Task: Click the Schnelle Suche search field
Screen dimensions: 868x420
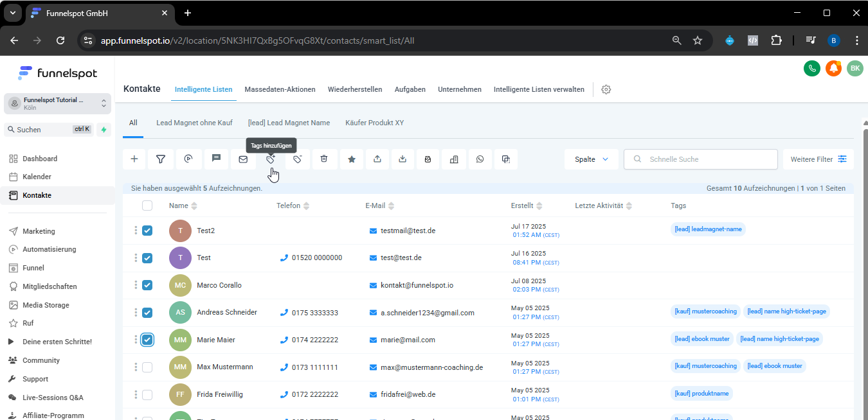Action: click(701, 159)
